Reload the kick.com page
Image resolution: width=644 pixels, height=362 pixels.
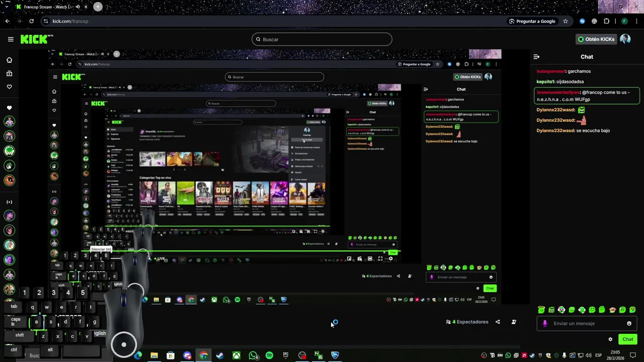point(31,21)
